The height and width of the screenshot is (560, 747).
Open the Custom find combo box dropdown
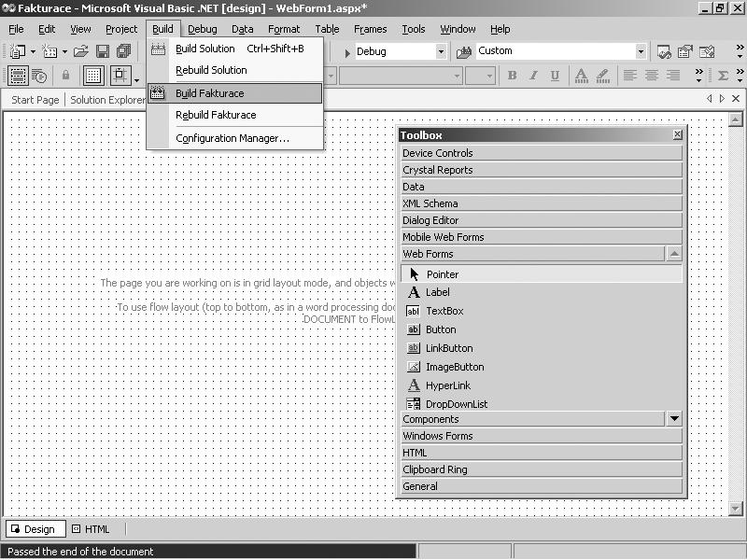pos(641,51)
